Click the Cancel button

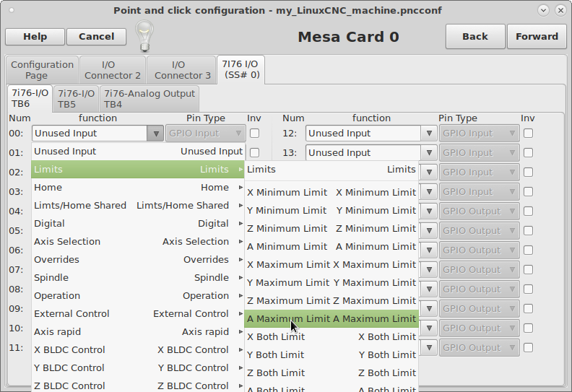pos(96,37)
